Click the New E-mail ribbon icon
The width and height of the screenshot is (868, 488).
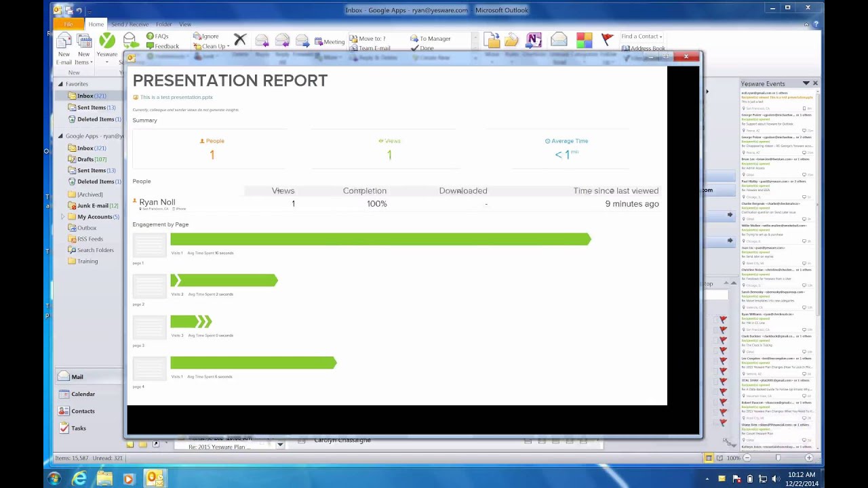pyautogui.click(x=64, y=48)
